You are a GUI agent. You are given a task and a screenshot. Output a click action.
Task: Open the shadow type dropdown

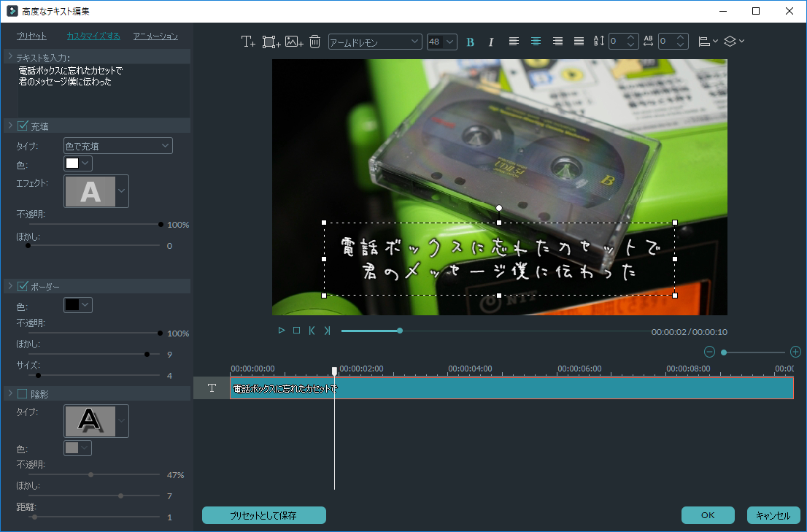[96, 421]
